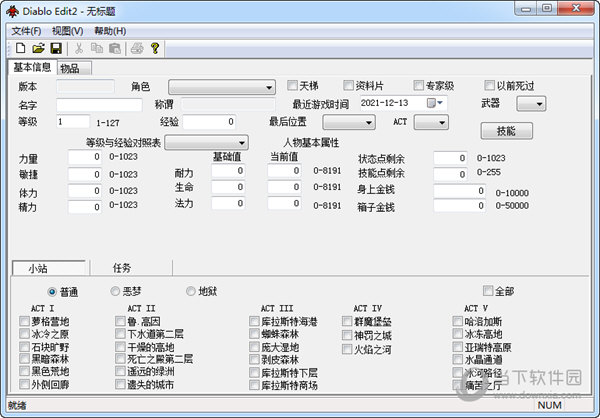600x418 pixels.
Task: Click the Open folder toolbar icon
Action: tap(38, 48)
